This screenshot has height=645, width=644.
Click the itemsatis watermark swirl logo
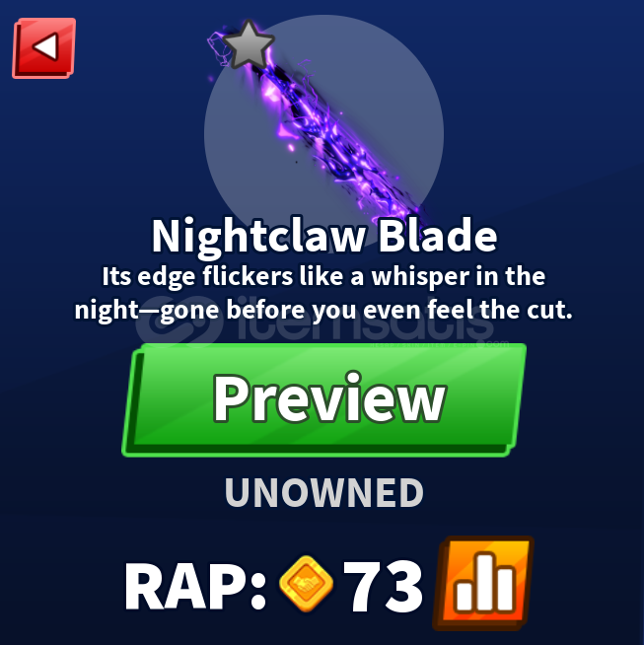coord(179,320)
